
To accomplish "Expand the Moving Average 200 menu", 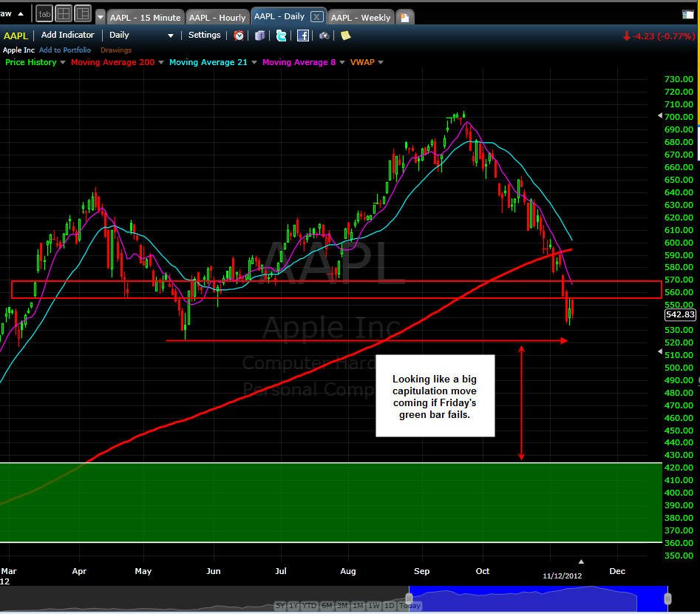I will click(161, 63).
